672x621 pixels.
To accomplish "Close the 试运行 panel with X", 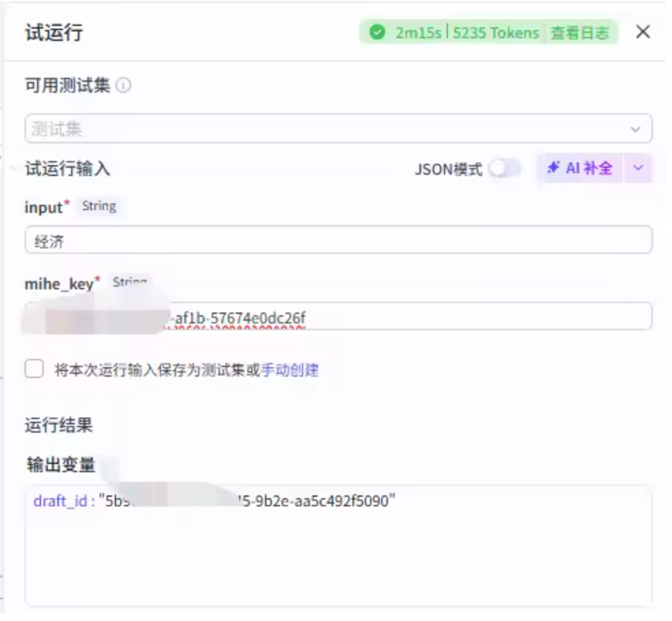I will [643, 32].
